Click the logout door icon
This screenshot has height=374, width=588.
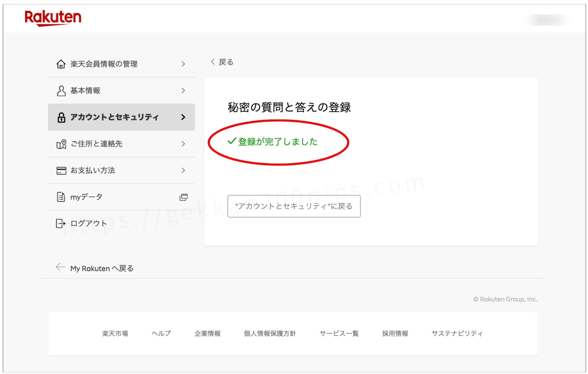tap(61, 223)
